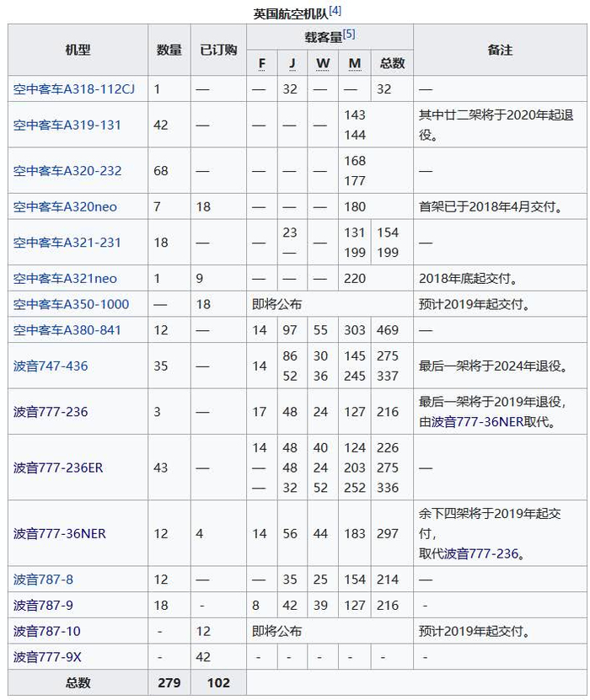Open the 波音787-9 link

tap(43, 606)
